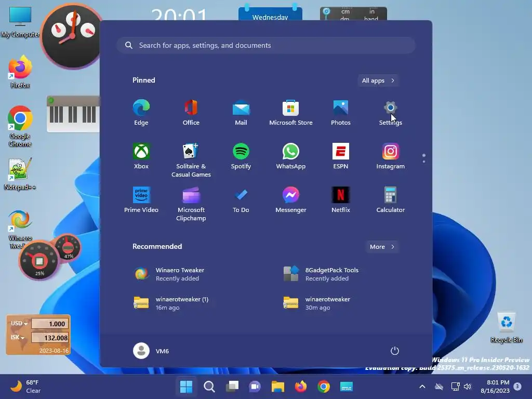Open Solitaire & Casual Games
The height and width of the screenshot is (399, 532).
tap(191, 160)
